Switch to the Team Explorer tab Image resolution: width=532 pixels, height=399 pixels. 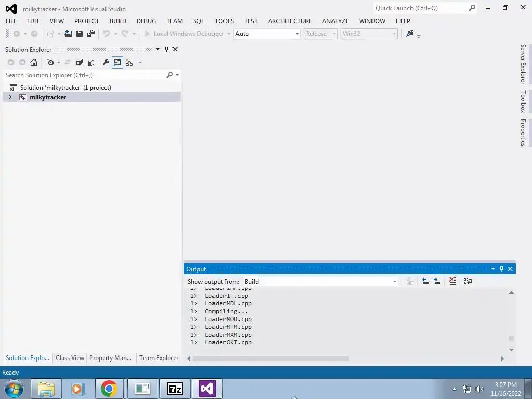coord(159,358)
